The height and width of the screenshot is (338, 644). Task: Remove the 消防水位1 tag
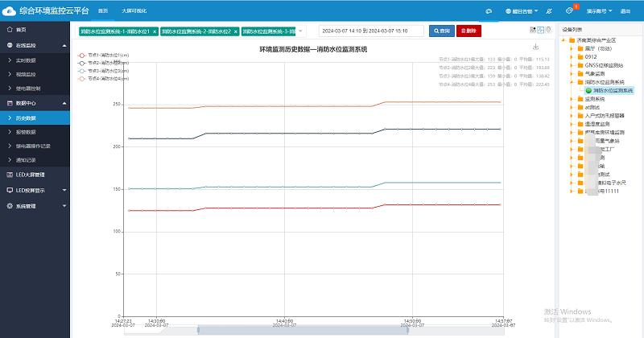coord(155,31)
